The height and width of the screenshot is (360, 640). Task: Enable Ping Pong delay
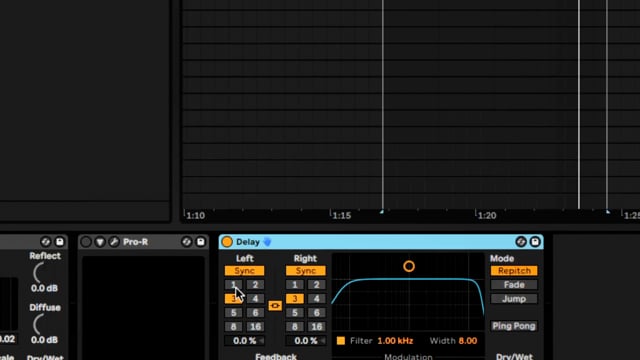click(x=514, y=326)
